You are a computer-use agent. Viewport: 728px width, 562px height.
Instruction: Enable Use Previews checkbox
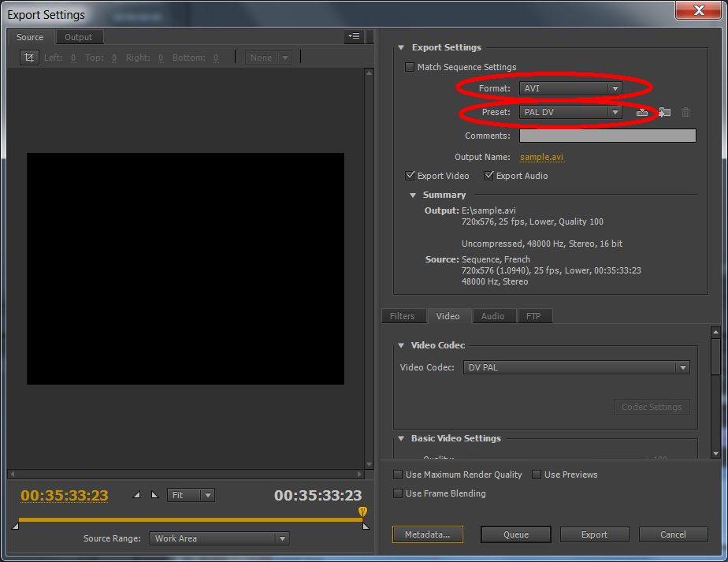coord(537,475)
